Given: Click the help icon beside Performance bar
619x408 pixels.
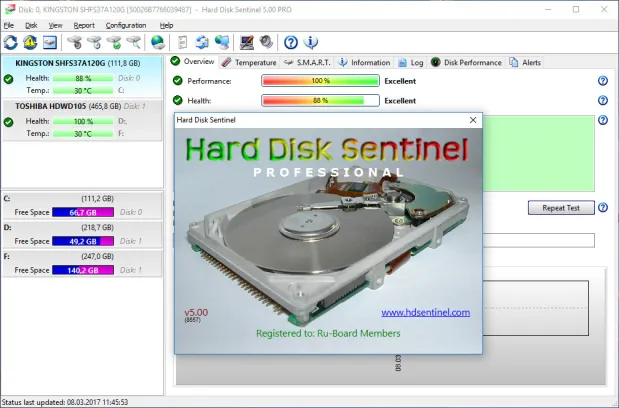Looking at the screenshot, I should click(603, 81).
